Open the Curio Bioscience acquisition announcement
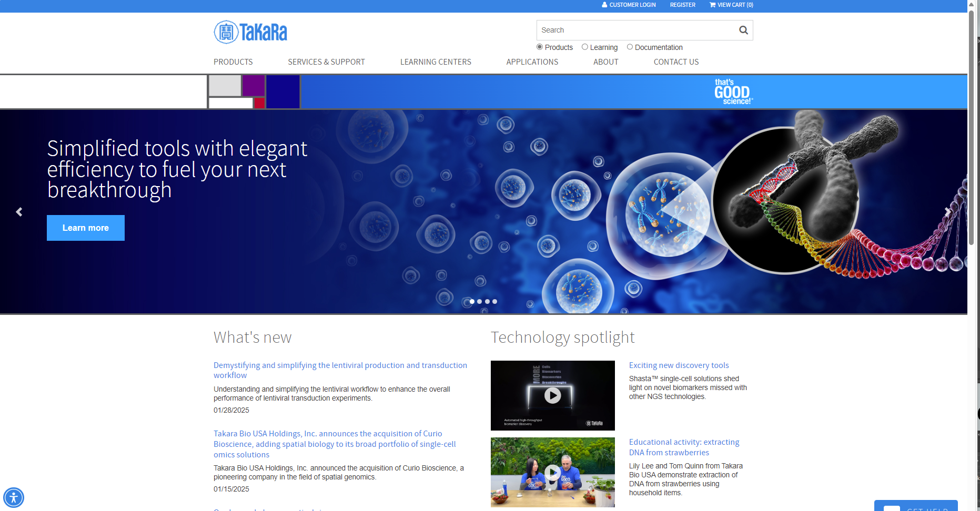This screenshot has width=980, height=511. pos(335,444)
